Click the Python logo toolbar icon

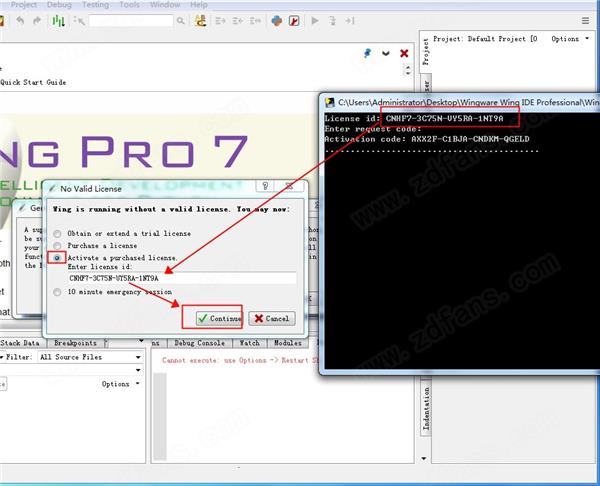[x=277, y=21]
